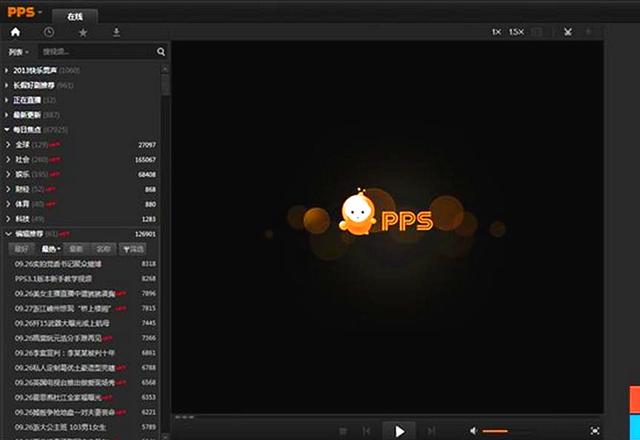Click the first sort button left of 最热
The height and width of the screenshot is (440, 640).
(22, 249)
